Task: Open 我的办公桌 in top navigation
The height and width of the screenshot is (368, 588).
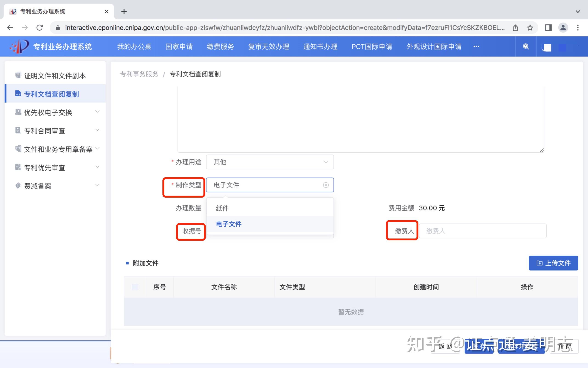Action: 134,46
